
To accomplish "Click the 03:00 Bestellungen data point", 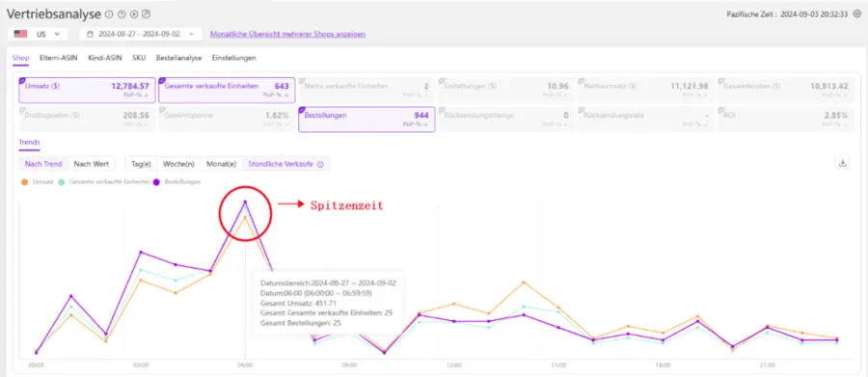I will tap(141, 252).
